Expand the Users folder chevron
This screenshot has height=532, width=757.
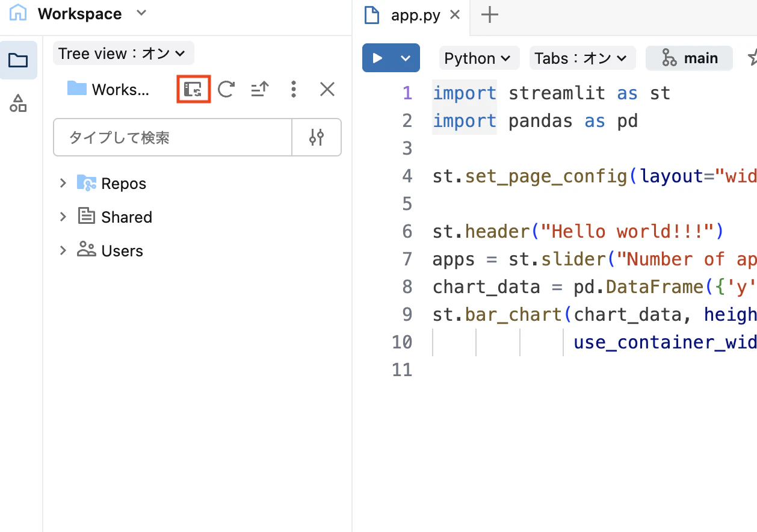coord(63,250)
